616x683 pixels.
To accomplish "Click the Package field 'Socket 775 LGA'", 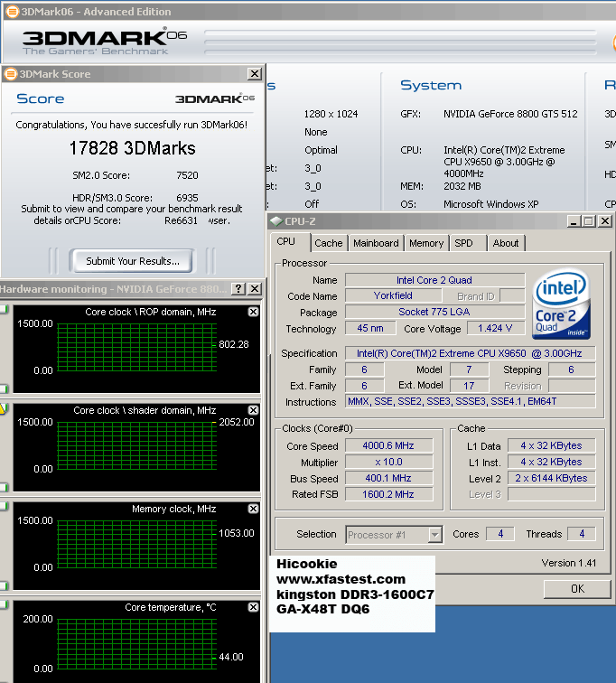I will pyautogui.click(x=434, y=312).
